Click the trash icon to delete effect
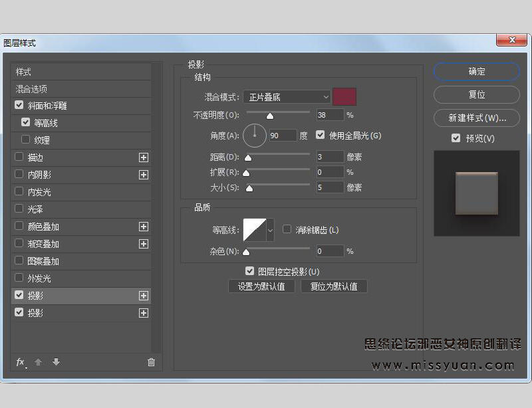 (x=151, y=362)
